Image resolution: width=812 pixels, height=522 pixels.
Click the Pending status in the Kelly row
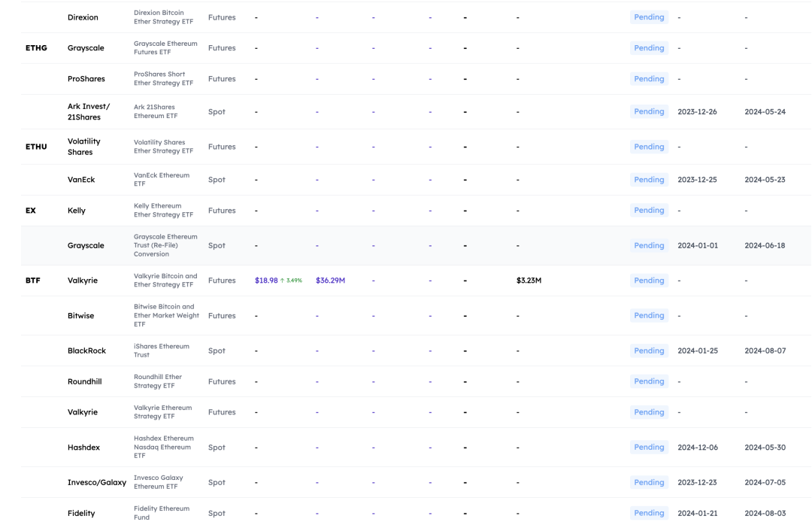coord(649,211)
